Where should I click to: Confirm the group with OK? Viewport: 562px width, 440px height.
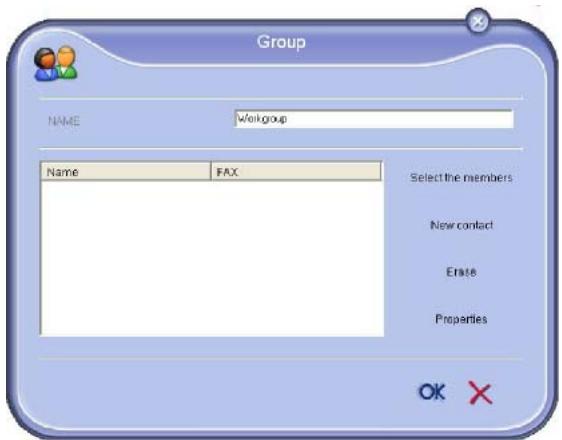(x=432, y=392)
